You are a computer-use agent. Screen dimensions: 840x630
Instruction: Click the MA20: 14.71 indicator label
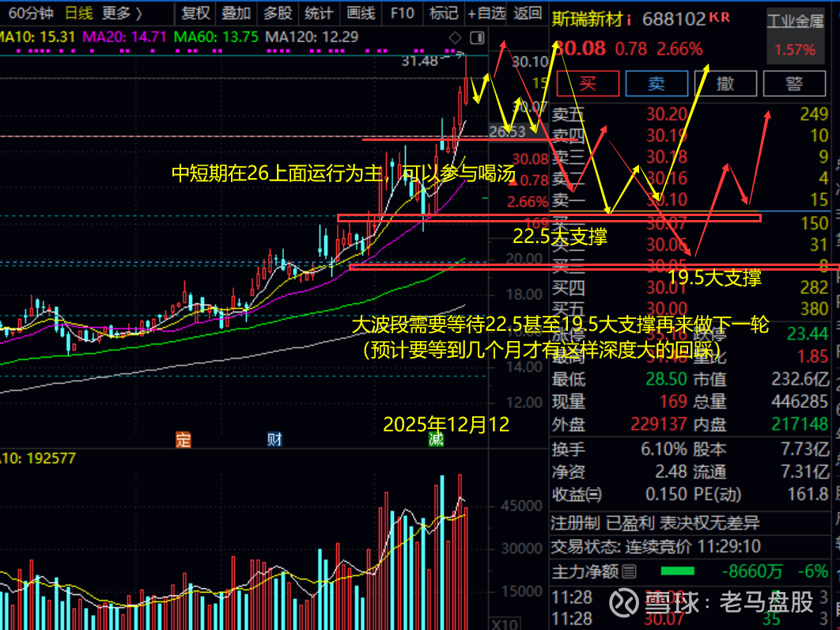(x=124, y=37)
